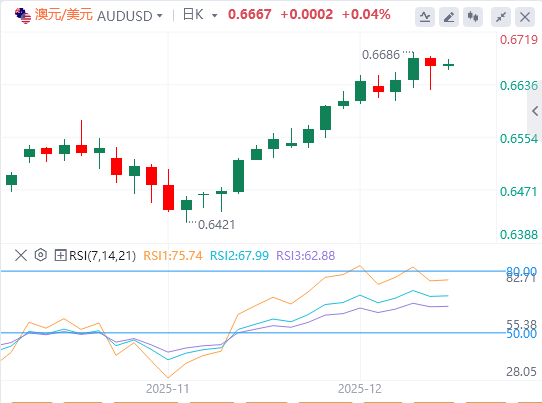Image resolution: width=542 pixels, height=403 pixels.
Task: Select the drawing pencil tool icon
Action: [x=449, y=17]
